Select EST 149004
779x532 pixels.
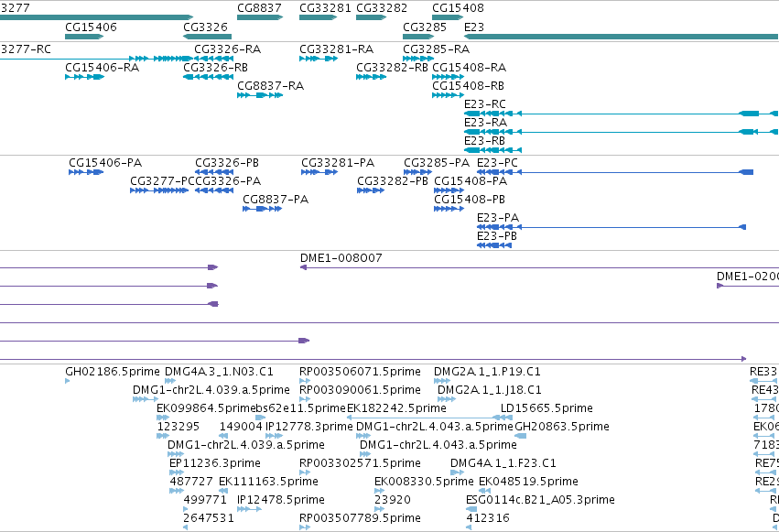coord(241,428)
